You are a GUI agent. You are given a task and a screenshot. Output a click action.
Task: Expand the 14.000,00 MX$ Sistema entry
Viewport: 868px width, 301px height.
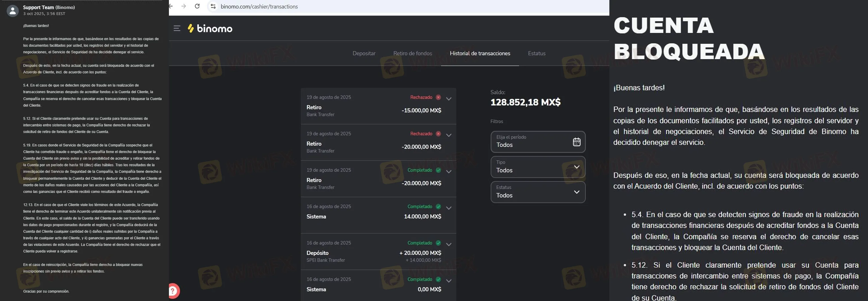449,208
